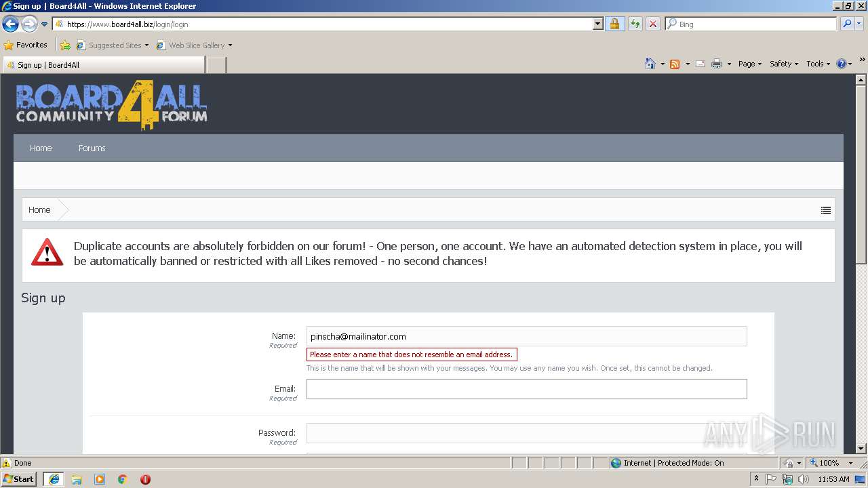Click the Add to Favorites Bar icon

click(x=65, y=45)
